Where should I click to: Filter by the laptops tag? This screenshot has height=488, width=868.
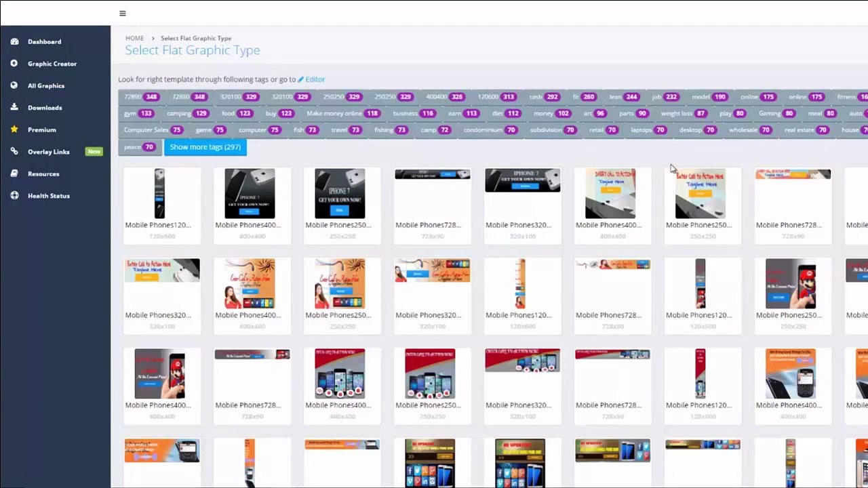click(649, 129)
